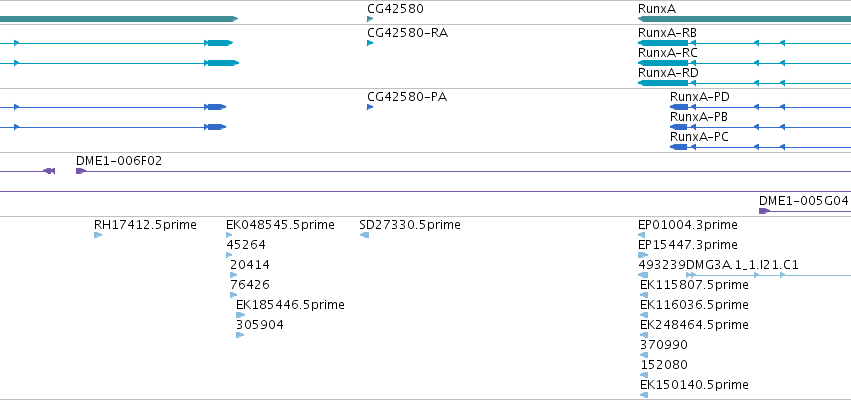Click the EK048545.5prime label
The width and height of the screenshot is (851, 400).
pos(280,225)
